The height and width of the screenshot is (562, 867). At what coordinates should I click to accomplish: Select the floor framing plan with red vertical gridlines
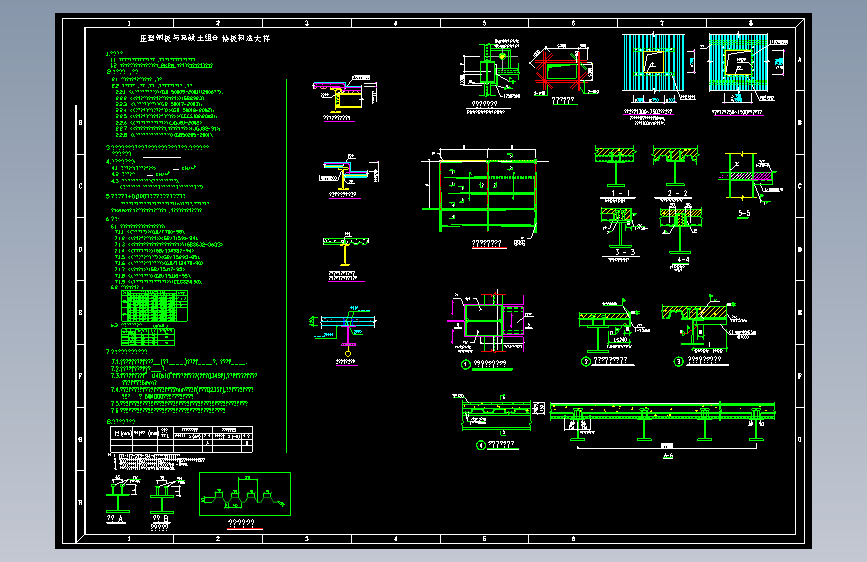point(485,191)
